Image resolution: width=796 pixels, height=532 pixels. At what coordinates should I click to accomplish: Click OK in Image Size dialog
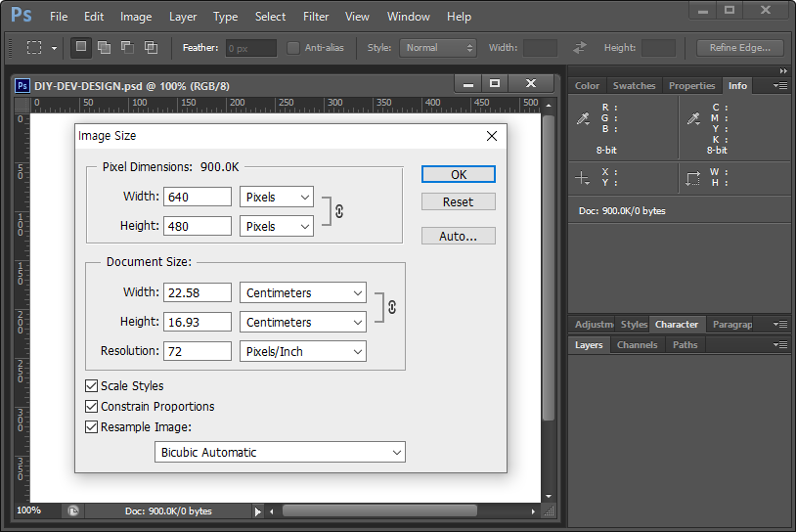pos(459,174)
